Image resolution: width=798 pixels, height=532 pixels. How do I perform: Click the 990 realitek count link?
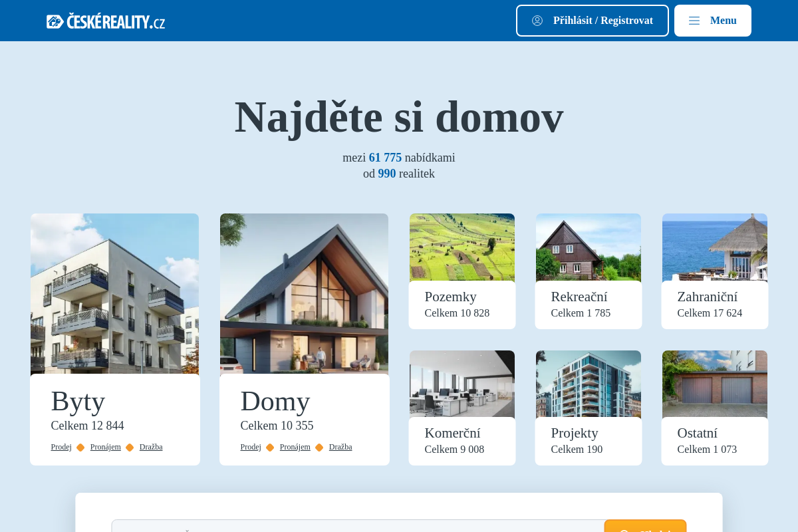pos(386,173)
